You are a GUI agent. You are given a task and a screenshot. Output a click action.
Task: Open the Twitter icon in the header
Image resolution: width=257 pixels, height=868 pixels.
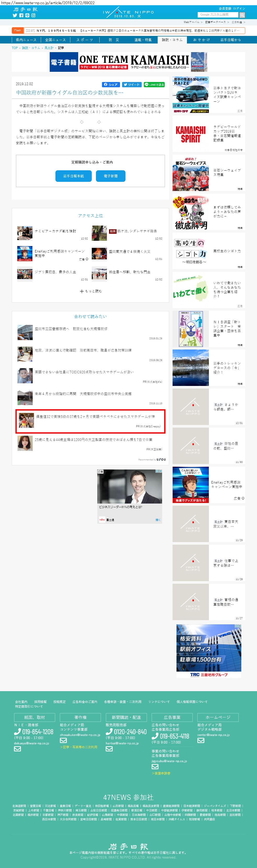pos(15,15)
